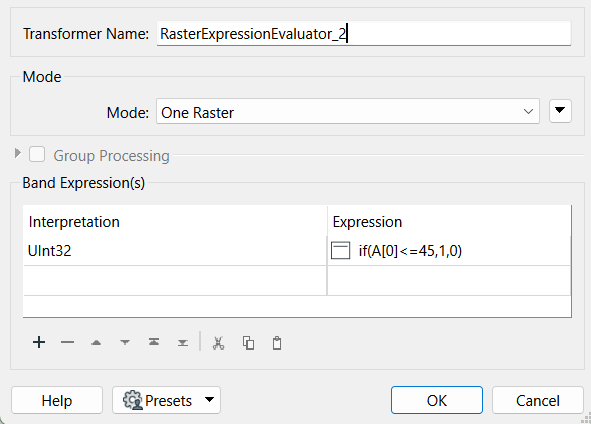Add a new band expression row
The height and width of the screenshot is (424, 591).
[x=39, y=343]
